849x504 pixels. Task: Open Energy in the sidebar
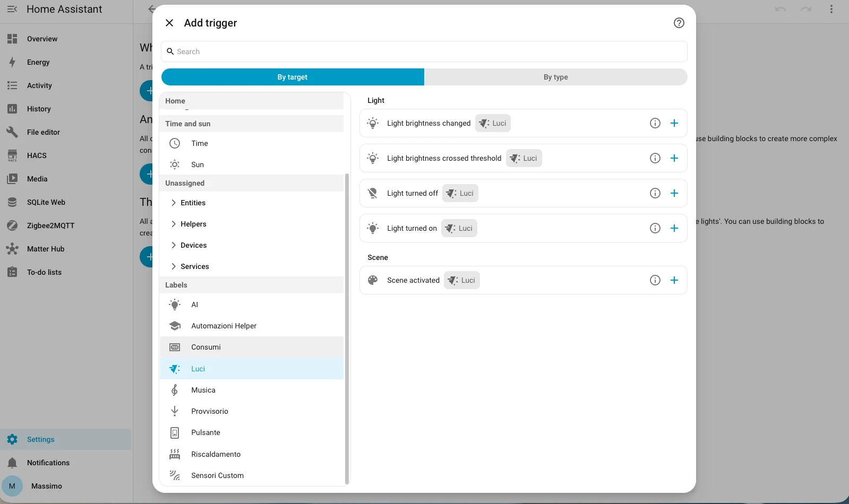pyautogui.click(x=66, y=62)
